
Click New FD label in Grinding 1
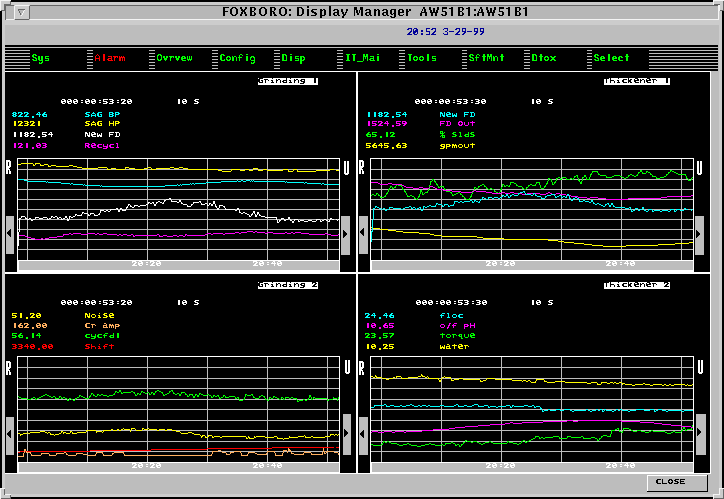pos(102,135)
